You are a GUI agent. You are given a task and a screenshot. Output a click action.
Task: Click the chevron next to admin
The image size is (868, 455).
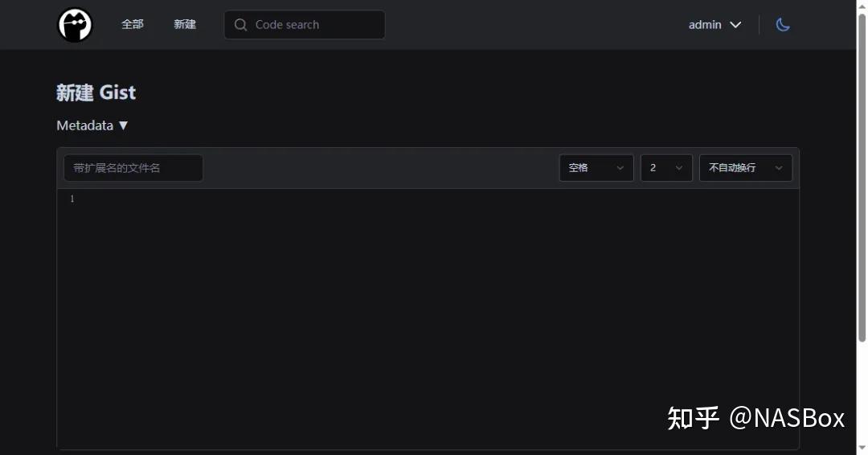tap(735, 25)
